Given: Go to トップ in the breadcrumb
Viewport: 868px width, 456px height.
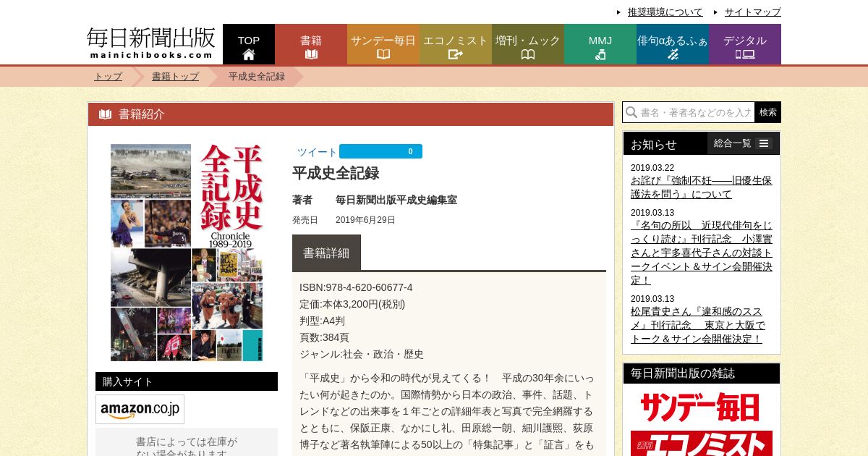Looking at the screenshot, I should [108, 76].
